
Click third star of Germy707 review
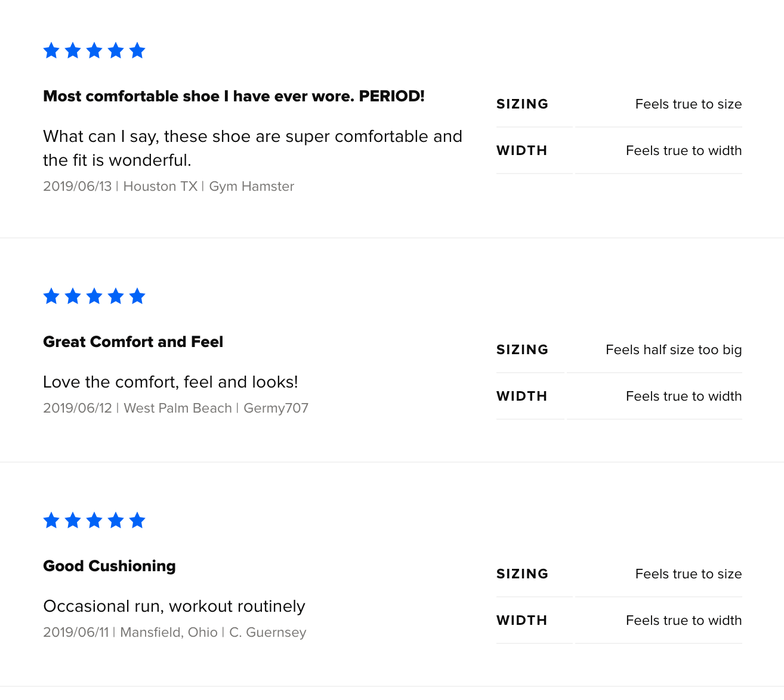[94, 296]
